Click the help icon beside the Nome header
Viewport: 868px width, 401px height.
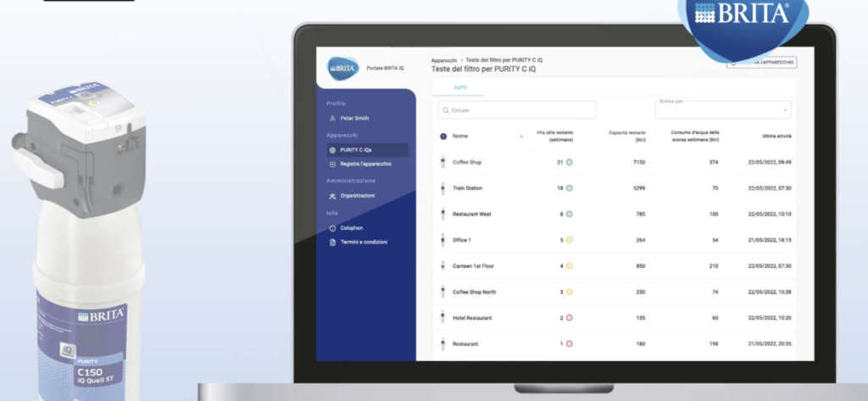point(443,136)
